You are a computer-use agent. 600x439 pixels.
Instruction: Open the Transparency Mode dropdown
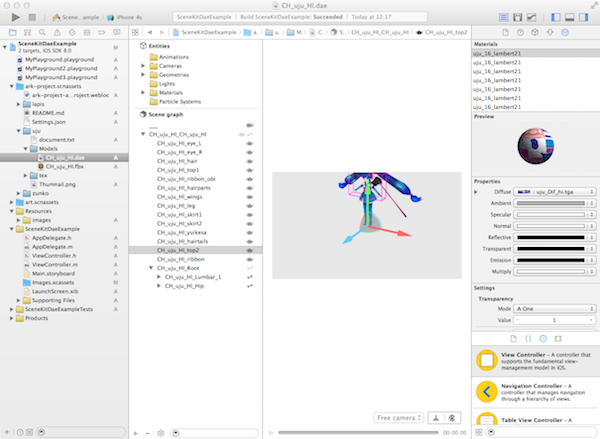tap(554, 308)
